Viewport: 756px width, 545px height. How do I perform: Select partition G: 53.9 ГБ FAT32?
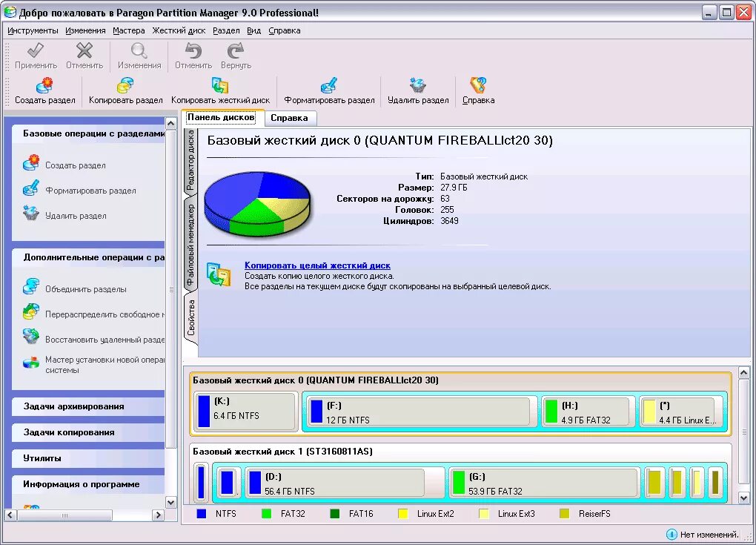pos(544,483)
